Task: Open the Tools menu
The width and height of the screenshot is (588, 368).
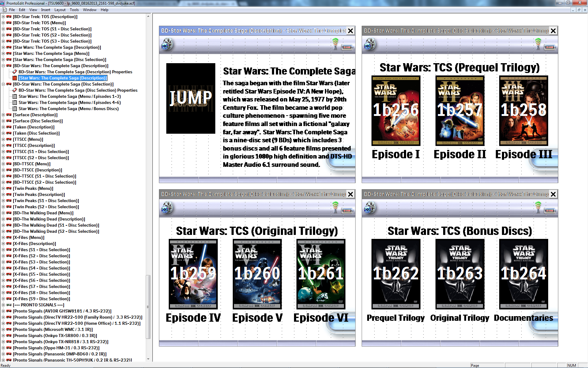Action: tap(74, 10)
